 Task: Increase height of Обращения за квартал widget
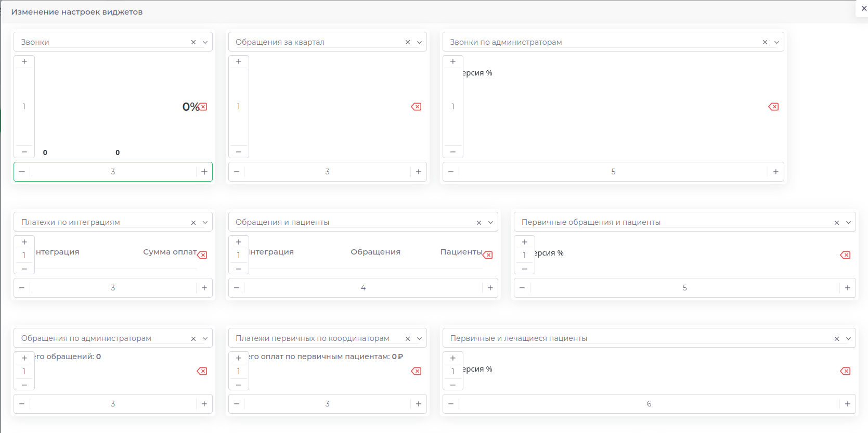pos(239,61)
